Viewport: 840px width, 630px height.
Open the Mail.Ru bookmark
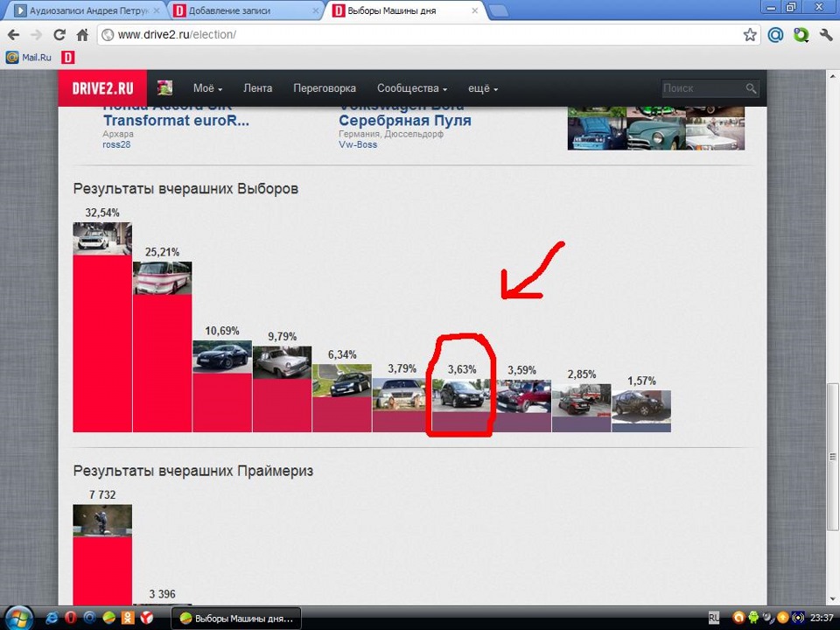click(x=29, y=57)
